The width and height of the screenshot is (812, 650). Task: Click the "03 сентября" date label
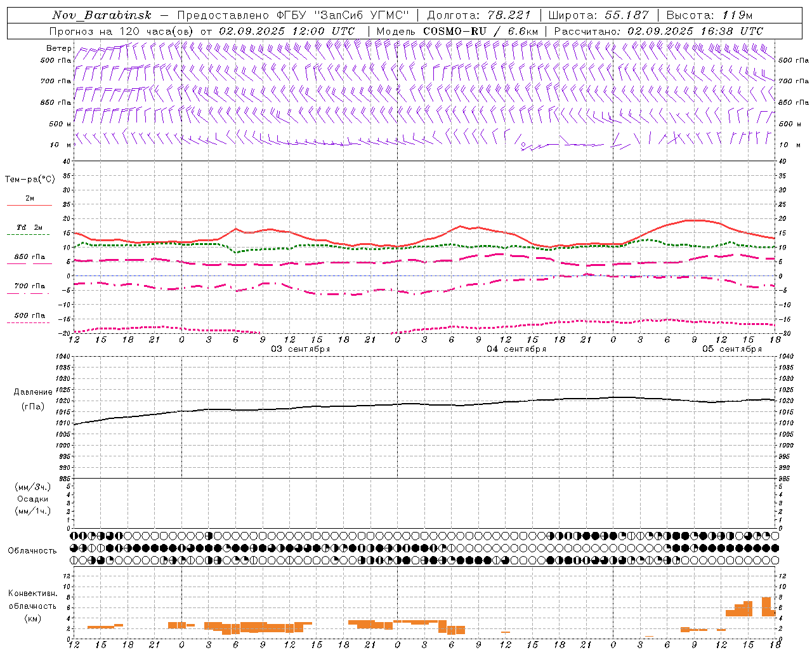pos(301,349)
